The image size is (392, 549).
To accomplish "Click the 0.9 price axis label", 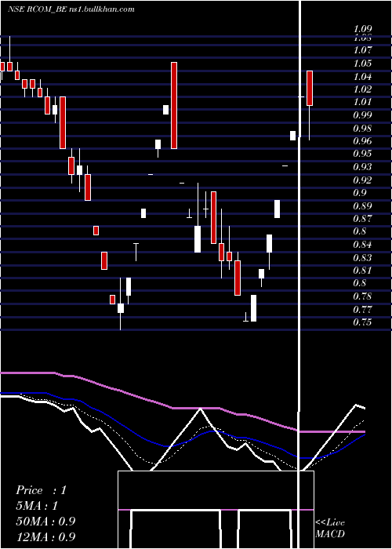I will pos(359,193).
